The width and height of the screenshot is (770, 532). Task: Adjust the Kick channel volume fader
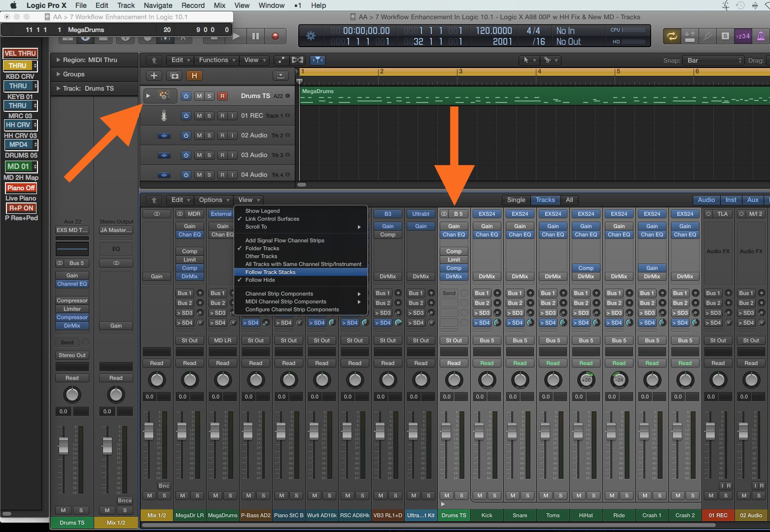click(479, 431)
